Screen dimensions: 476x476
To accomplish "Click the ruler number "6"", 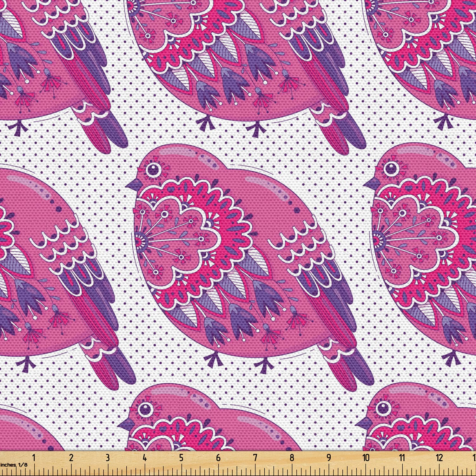I will point(218,458).
